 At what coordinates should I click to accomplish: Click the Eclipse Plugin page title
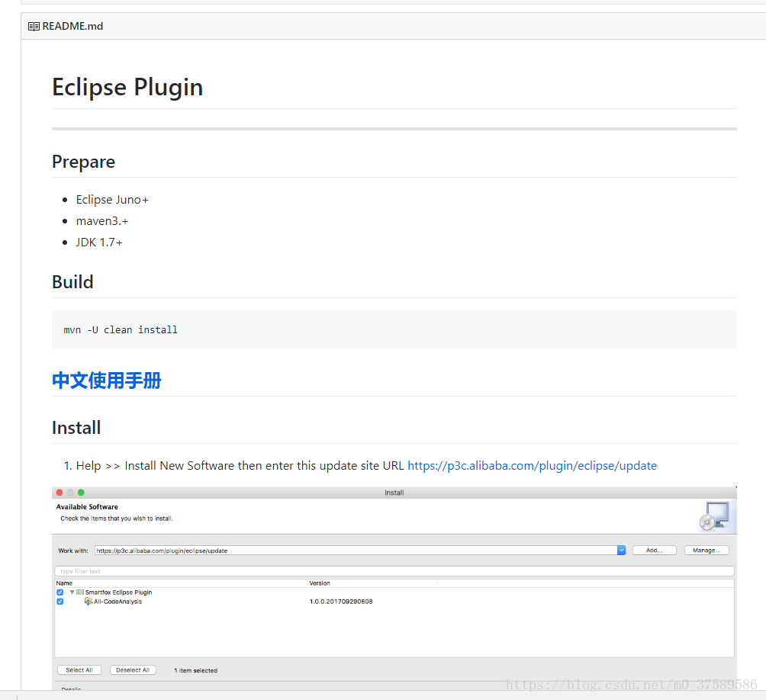click(x=127, y=88)
